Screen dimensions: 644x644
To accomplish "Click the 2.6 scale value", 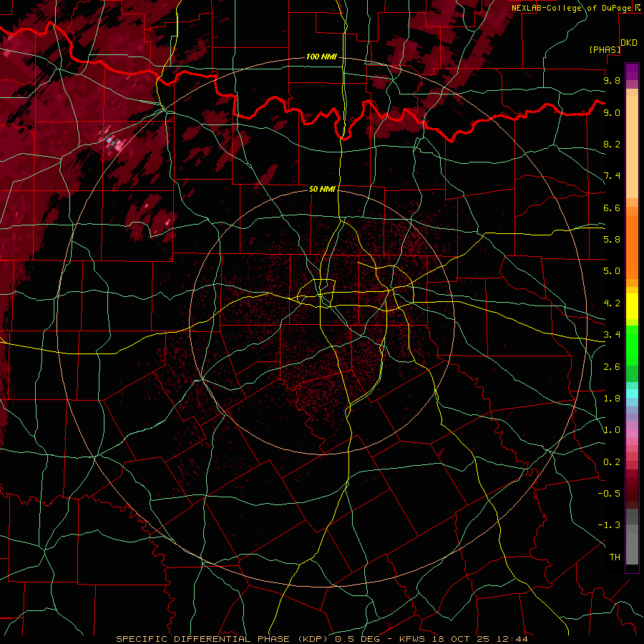I will 612,367.
